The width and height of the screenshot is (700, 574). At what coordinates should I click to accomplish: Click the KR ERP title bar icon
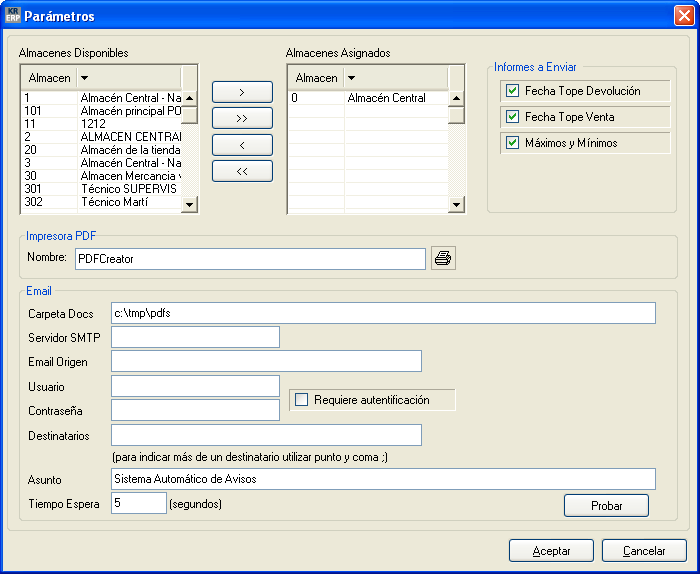12,15
